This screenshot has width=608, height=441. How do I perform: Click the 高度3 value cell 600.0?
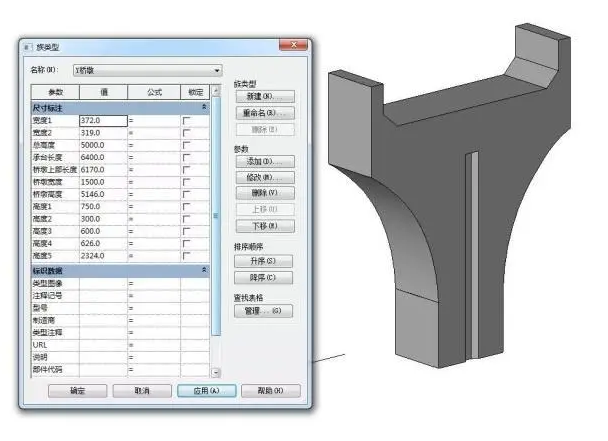coord(104,231)
